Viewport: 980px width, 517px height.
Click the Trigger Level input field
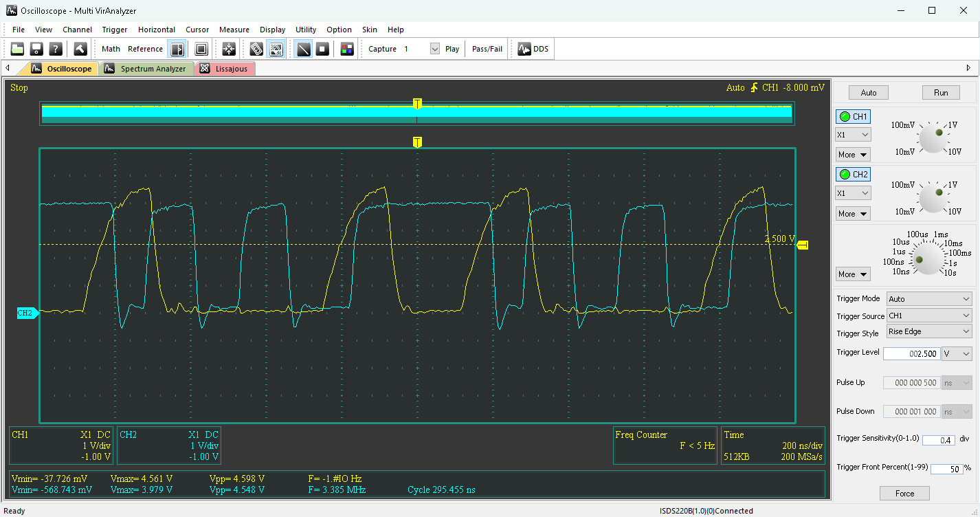pyautogui.click(x=911, y=353)
